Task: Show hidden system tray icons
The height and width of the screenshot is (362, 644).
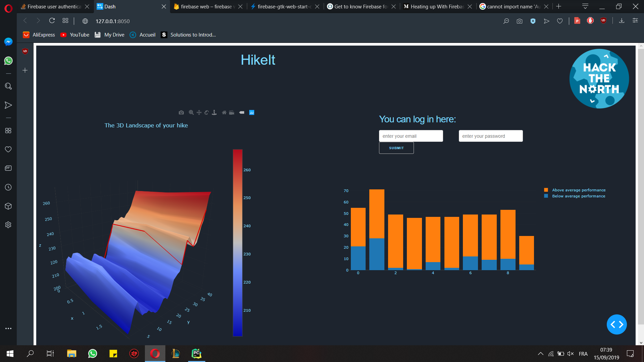Action: pyautogui.click(x=540, y=354)
